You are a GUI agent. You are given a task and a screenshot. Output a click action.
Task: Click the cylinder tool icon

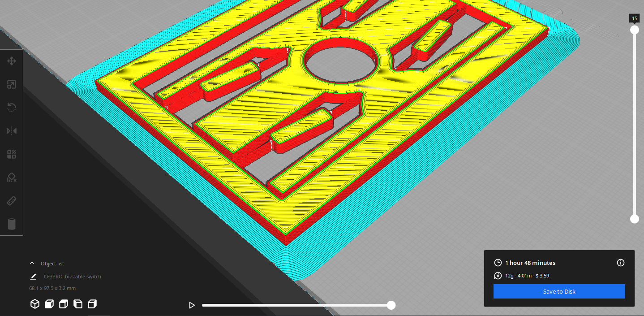(12, 224)
